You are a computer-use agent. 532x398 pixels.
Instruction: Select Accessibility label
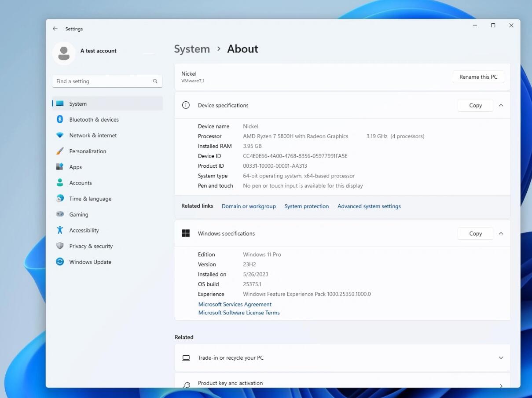pyautogui.click(x=84, y=230)
